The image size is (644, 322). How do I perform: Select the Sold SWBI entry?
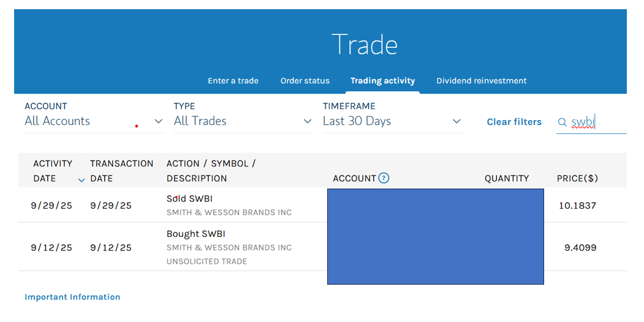189,198
